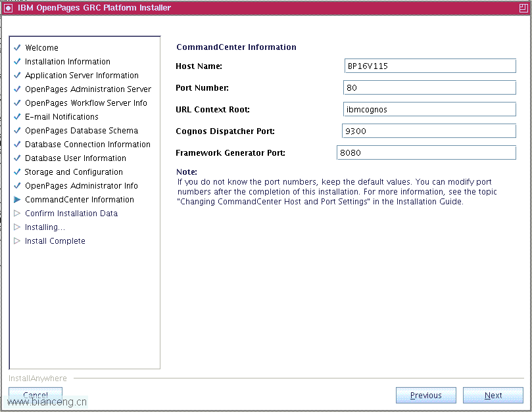Select the CommandCenter Information step in sidebar
The width and height of the screenshot is (532, 412).
(x=80, y=199)
